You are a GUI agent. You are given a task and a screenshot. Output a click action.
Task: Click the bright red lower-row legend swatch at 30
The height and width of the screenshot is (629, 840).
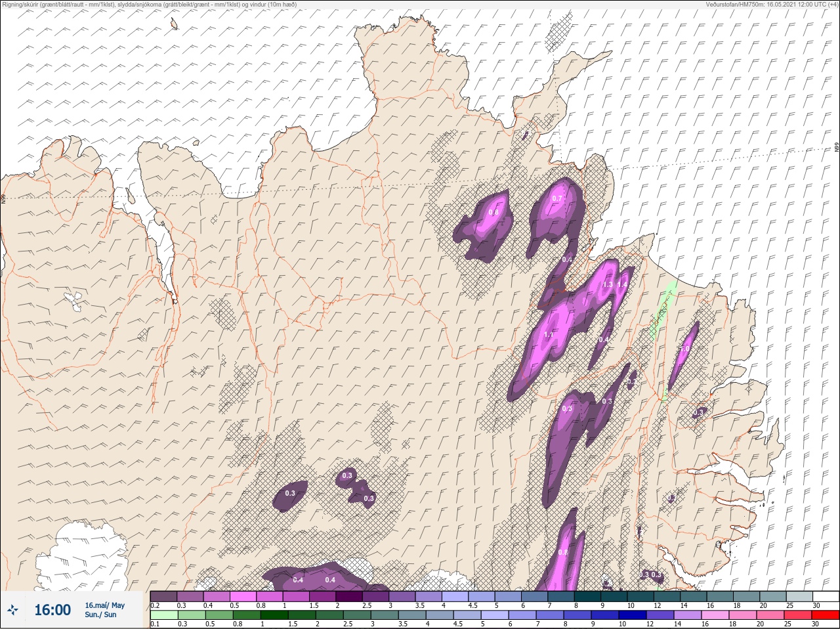pyautogui.click(x=826, y=615)
